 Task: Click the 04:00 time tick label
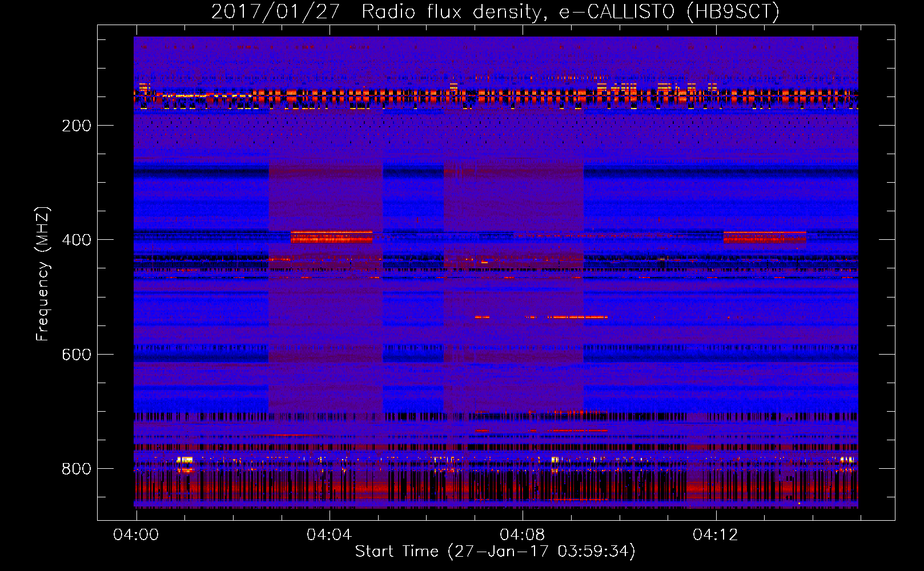[x=136, y=535]
